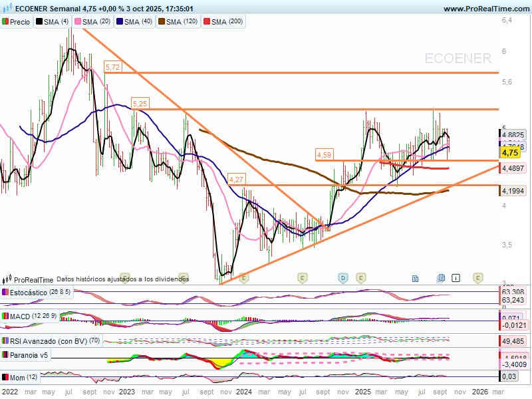Select the SMA (4) legend label
The image size is (532, 399).
pos(57,22)
